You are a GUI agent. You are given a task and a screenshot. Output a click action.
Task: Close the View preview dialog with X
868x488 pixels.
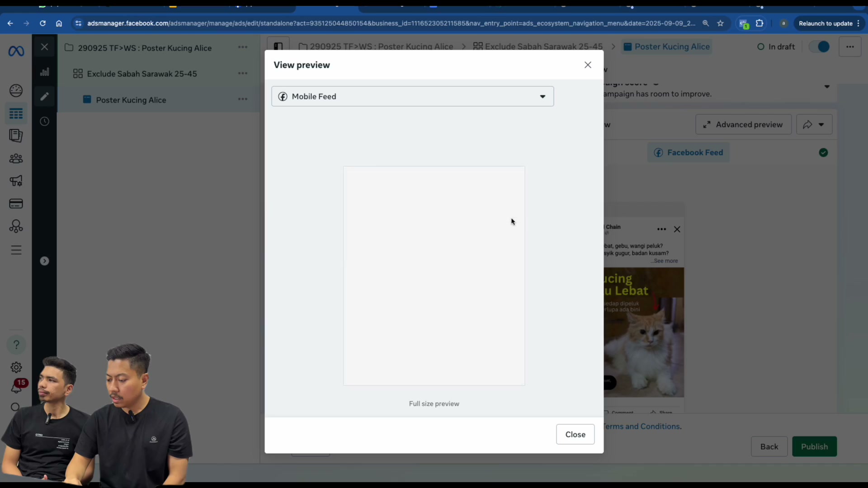coord(588,65)
